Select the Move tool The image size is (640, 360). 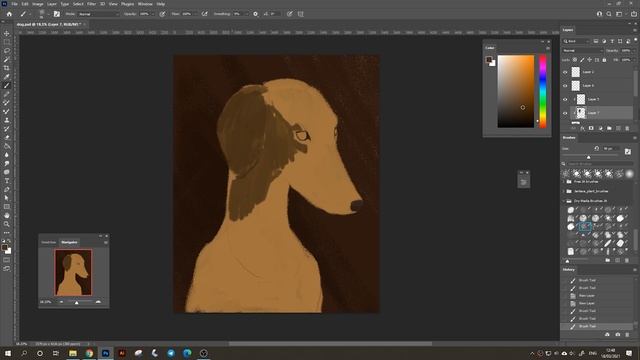(x=7, y=33)
